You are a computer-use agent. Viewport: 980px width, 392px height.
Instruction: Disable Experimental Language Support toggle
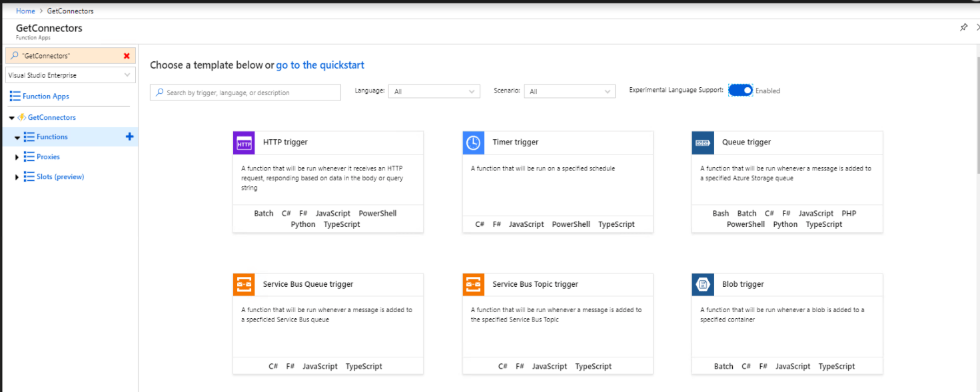pyautogui.click(x=740, y=90)
